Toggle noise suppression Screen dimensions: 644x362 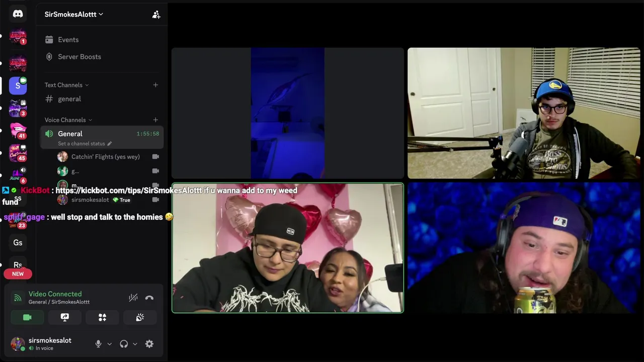click(x=133, y=298)
